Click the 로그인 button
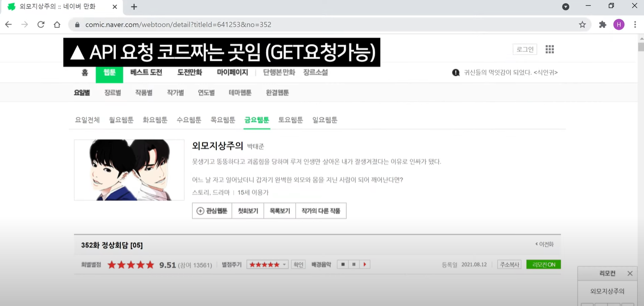 pos(525,49)
